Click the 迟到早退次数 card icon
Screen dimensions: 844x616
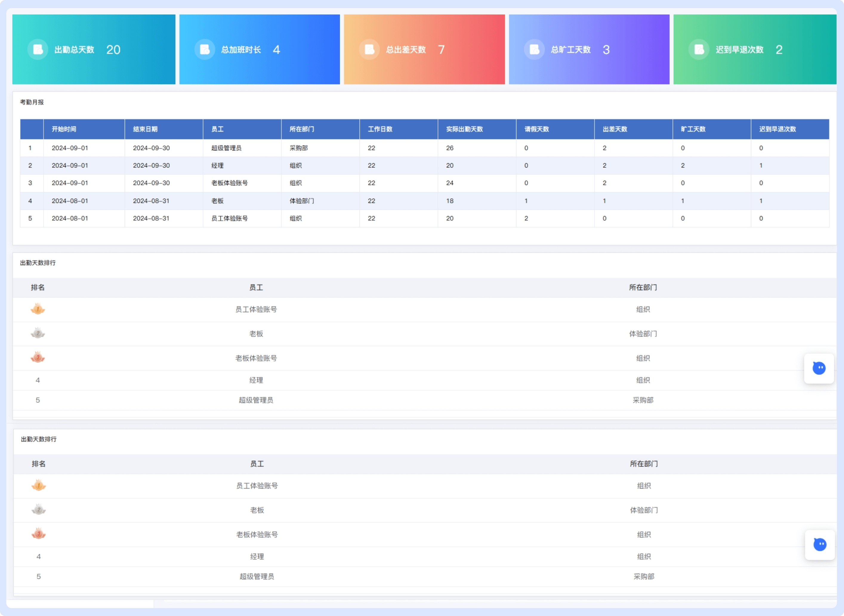click(x=699, y=49)
